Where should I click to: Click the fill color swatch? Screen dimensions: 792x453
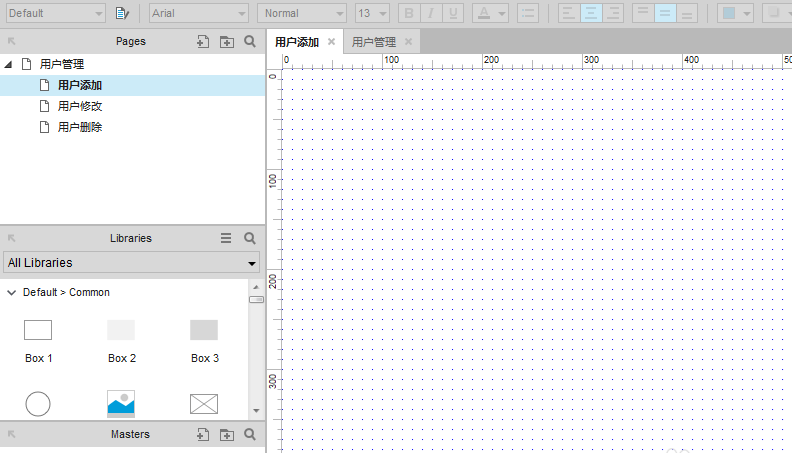[728, 13]
